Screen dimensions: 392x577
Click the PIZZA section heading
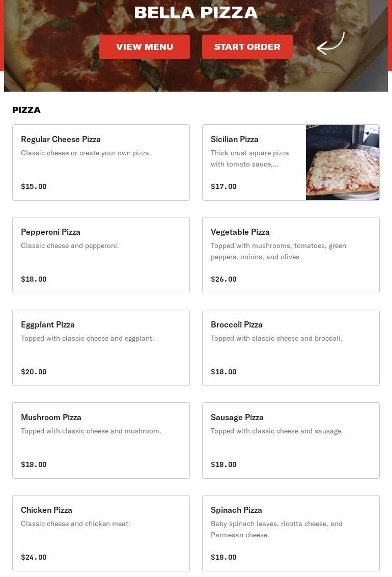[x=26, y=110]
